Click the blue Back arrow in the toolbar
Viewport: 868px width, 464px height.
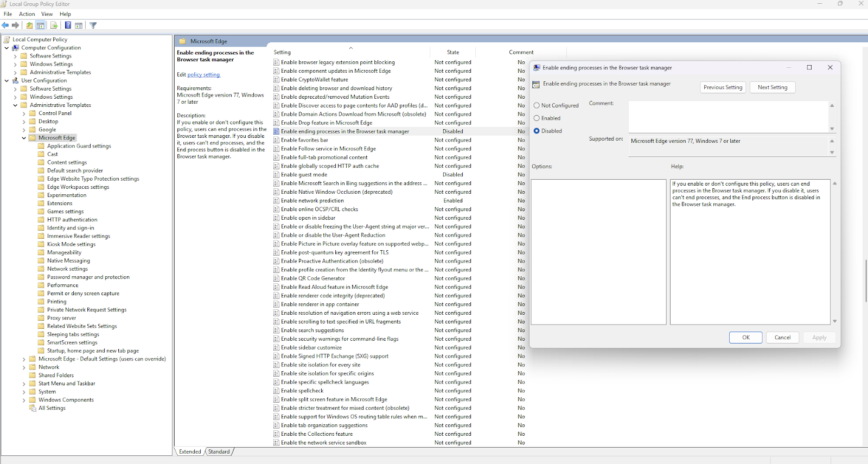(x=5, y=26)
